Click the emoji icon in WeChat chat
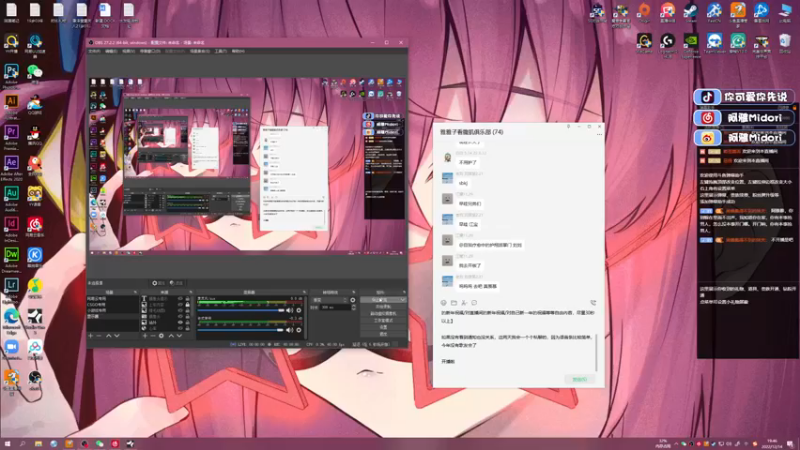 [x=443, y=303]
